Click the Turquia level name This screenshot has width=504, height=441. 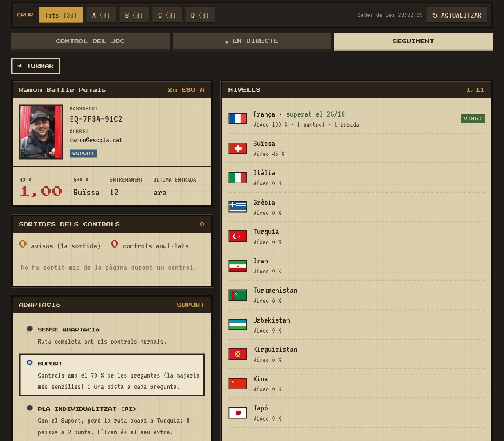click(x=266, y=232)
